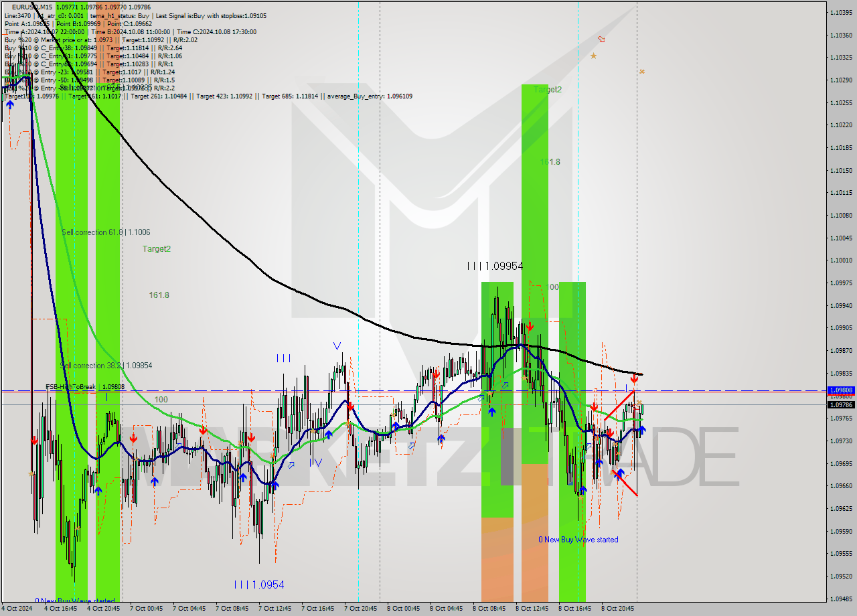The width and height of the screenshot is (857, 616).
Task: Click the 1.10185 price axis label
Action: tap(841, 147)
